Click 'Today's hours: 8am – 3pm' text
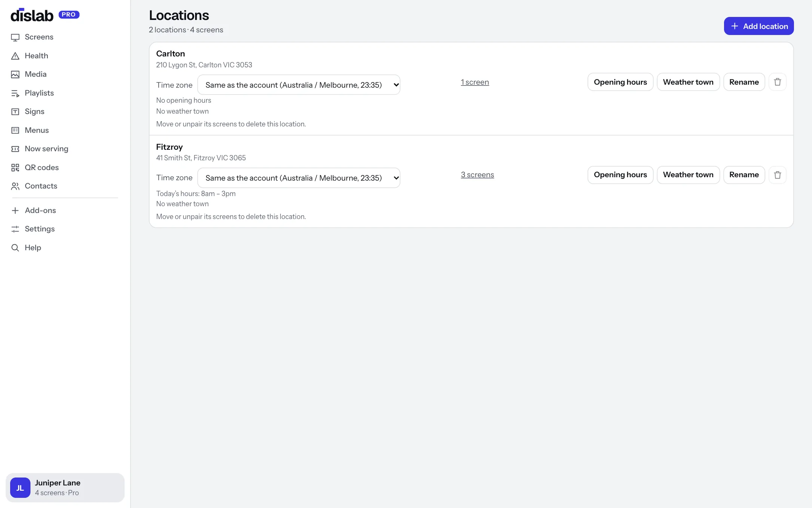 pos(196,193)
